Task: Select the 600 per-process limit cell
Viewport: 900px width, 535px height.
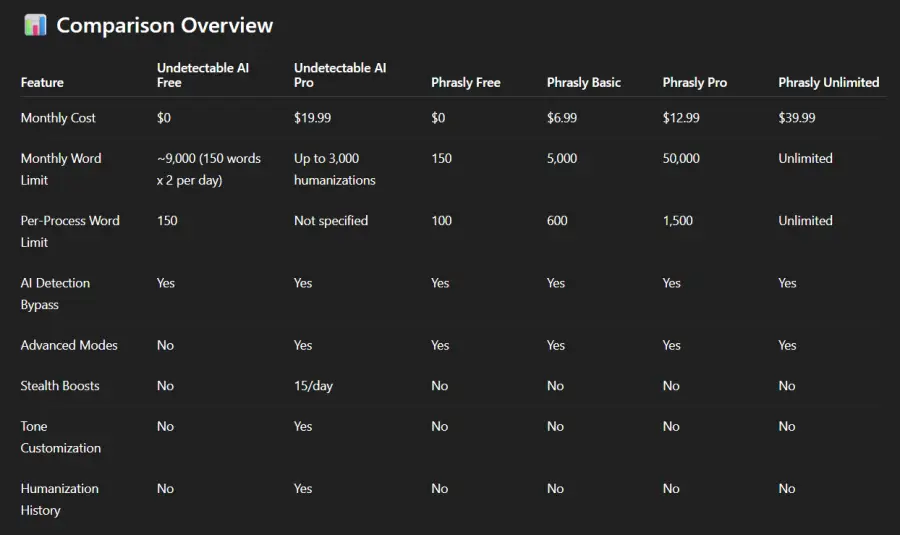Action: coord(557,220)
